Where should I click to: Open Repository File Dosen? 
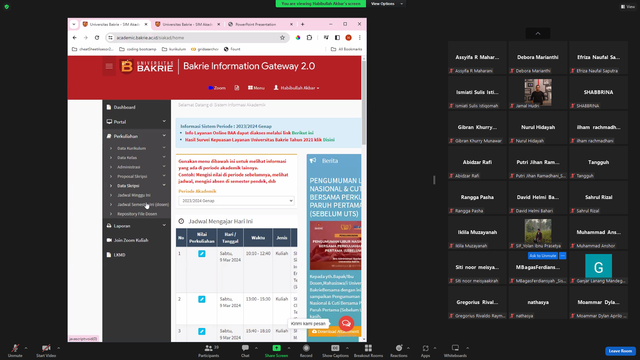(137, 214)
